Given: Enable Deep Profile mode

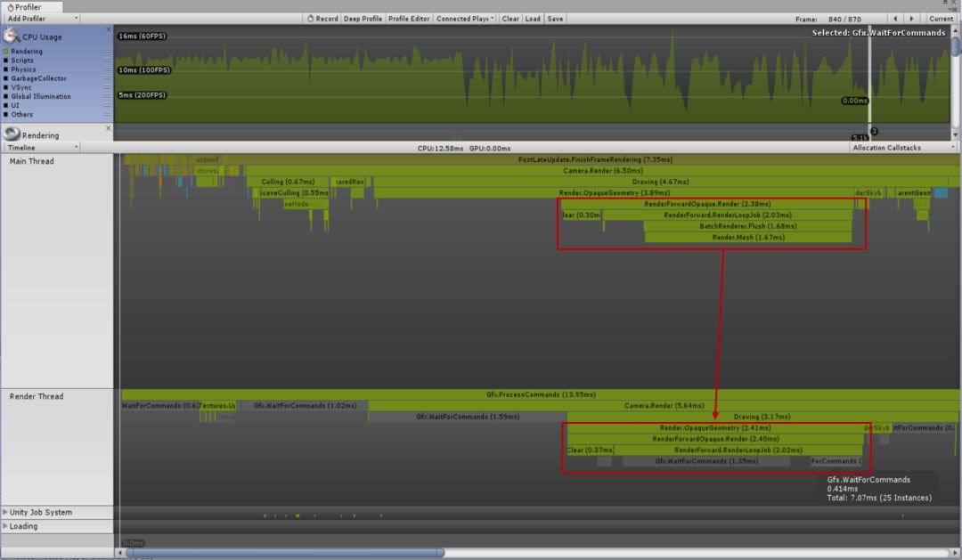Looking at the screenshot, I should 363,19.
